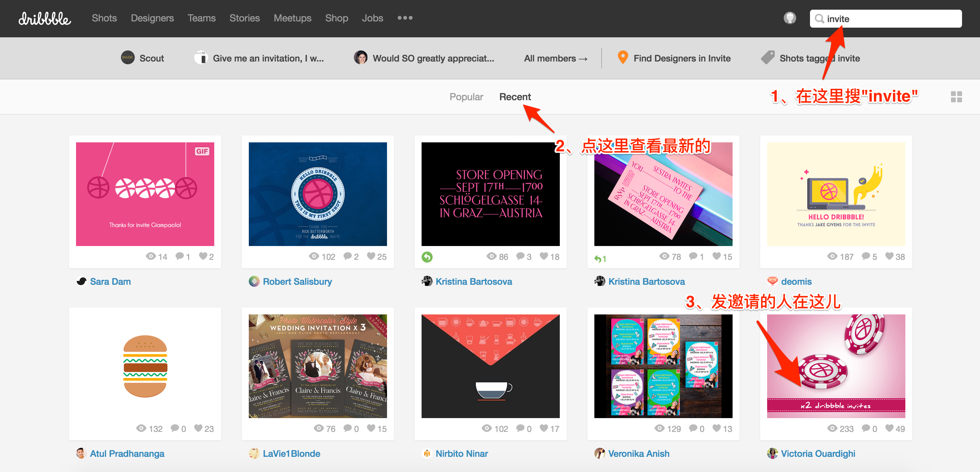The height and width of the screenshot is (472, 980).
Task: Open Victoria Ouardighi's profile
Action: click(x=818, y=453)
